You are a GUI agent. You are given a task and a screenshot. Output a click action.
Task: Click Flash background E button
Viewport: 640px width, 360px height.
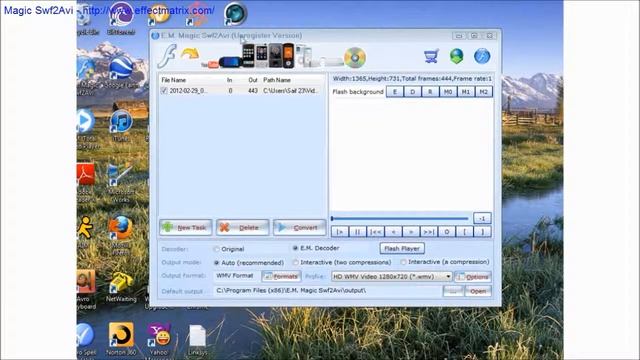pyautogui.click(x=395, y=92)
